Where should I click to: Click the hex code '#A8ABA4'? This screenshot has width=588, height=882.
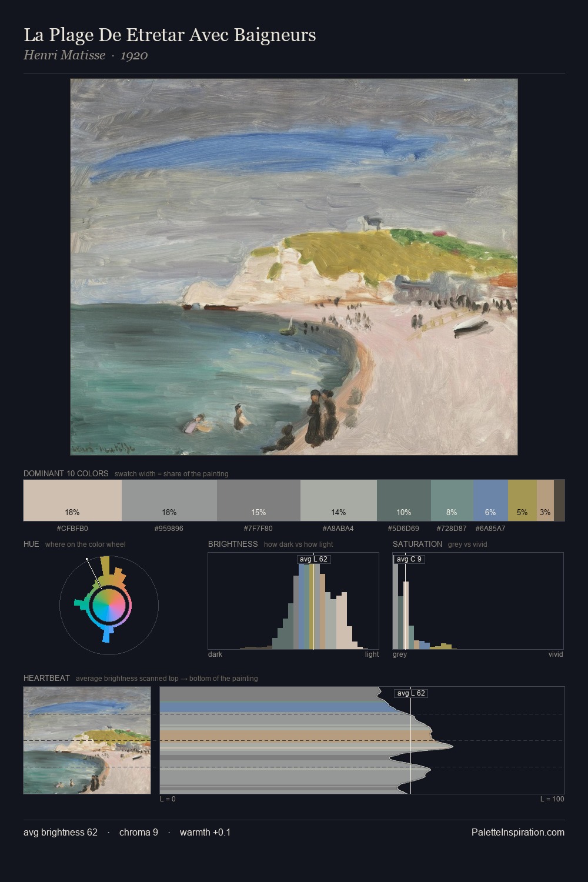tap(338, 529)
